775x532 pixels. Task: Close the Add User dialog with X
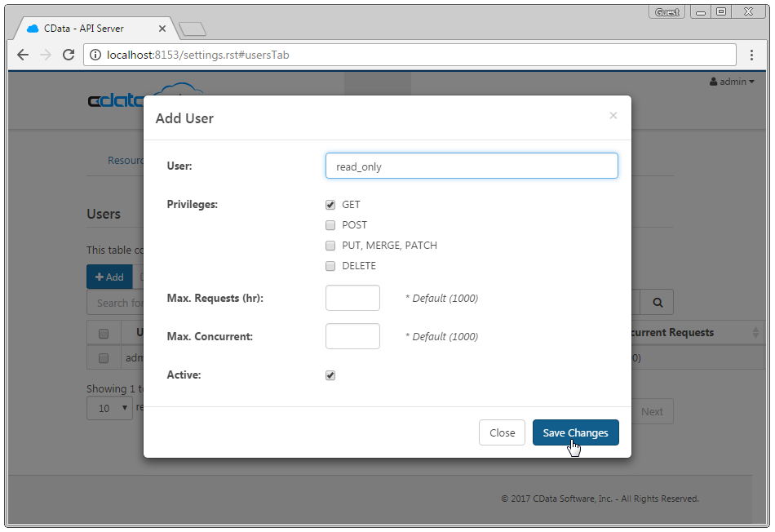click(613, 116)
